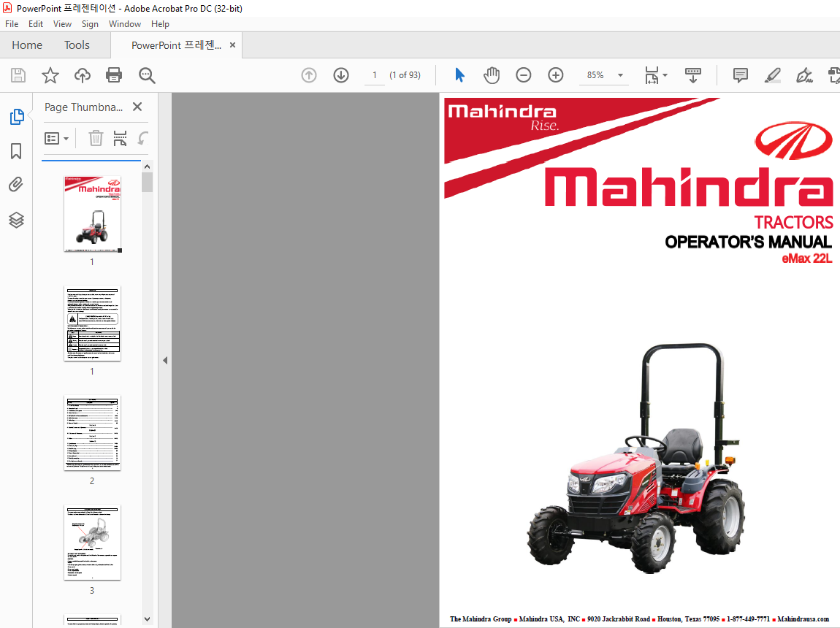The width and height of the screenshot is (840, 628).
Task: Close the PowerPoint document tab
Action: click(x=232, y=45)
